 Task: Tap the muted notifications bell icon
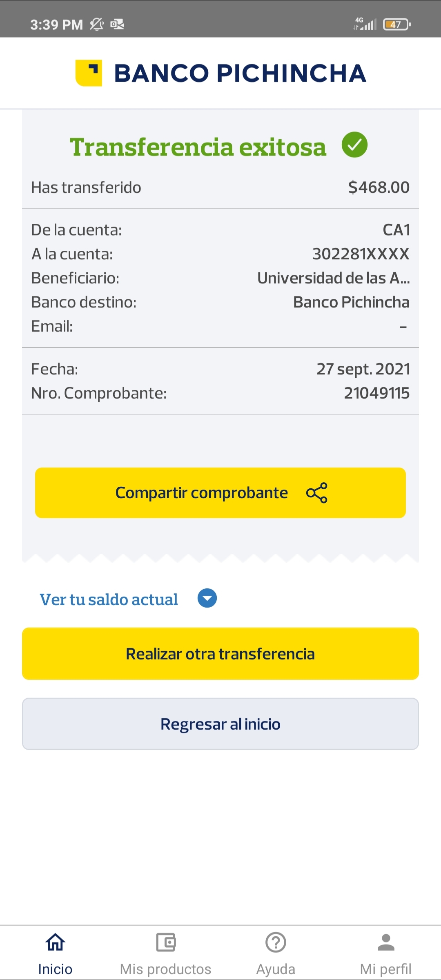click(x=97, y=24)
